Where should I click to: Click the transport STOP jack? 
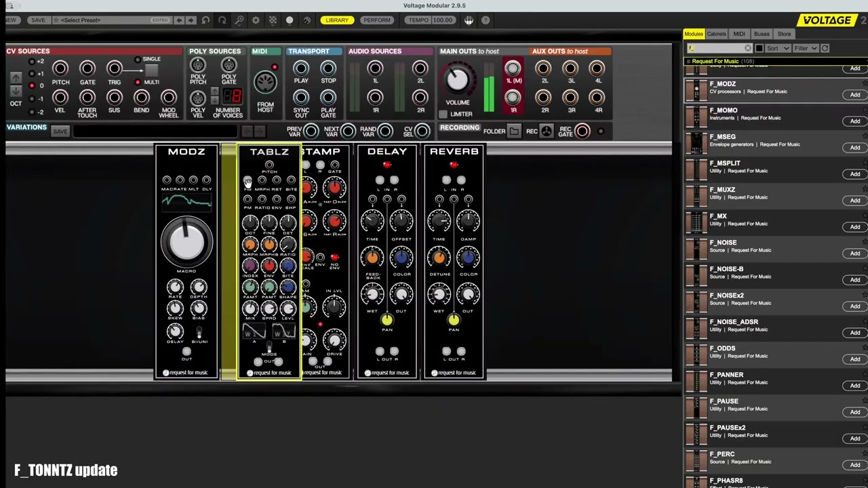tap(328, 68)
